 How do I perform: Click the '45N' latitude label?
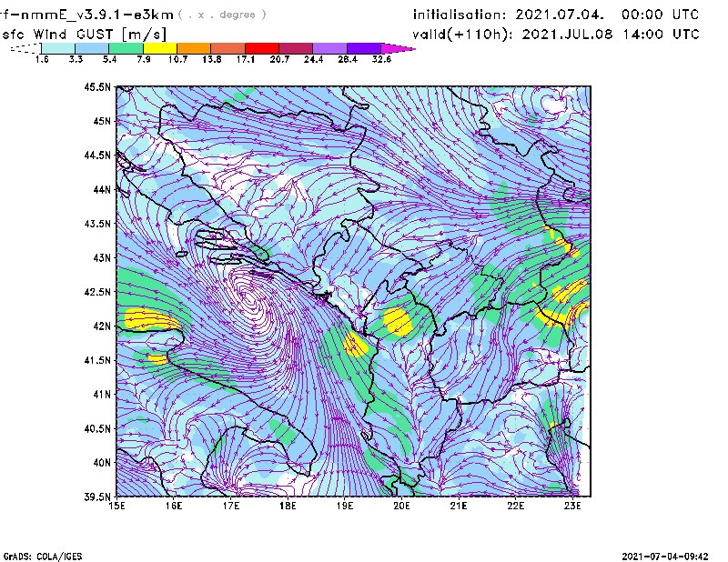pos(102,121)
